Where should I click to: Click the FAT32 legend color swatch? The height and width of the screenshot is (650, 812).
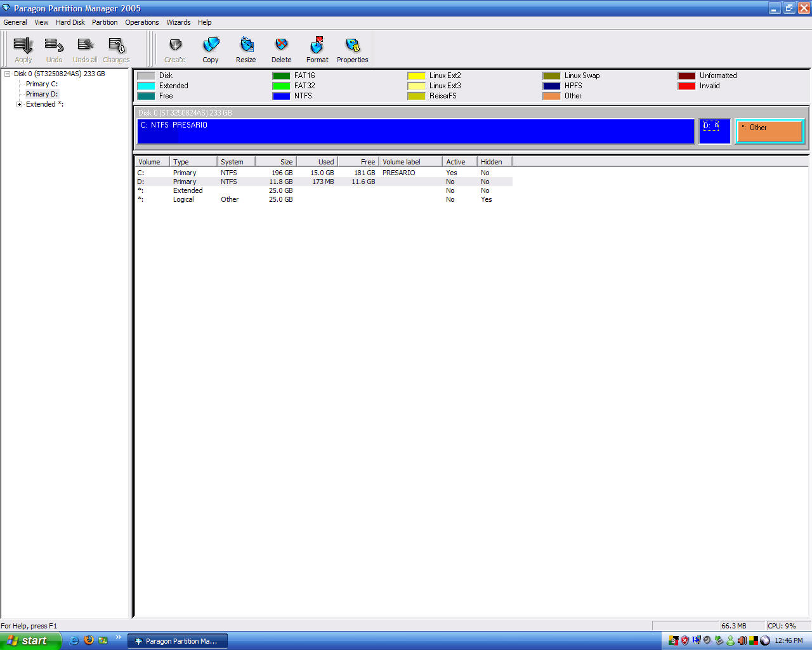click(281, 86)
